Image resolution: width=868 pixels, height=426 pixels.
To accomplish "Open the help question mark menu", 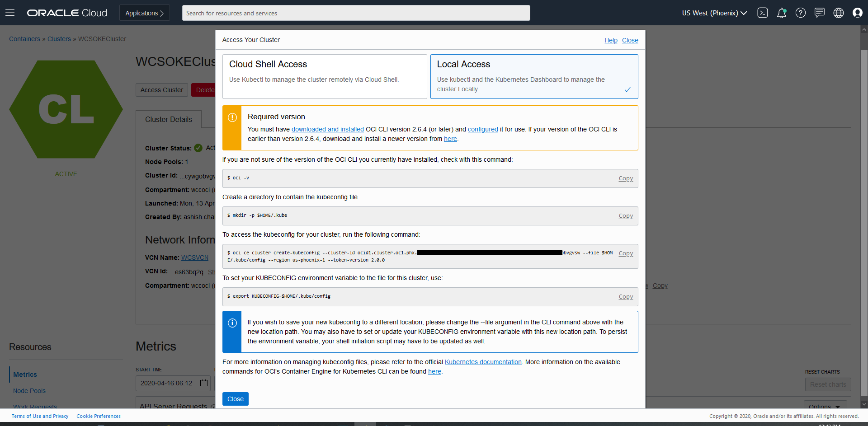I will [801, 13].
